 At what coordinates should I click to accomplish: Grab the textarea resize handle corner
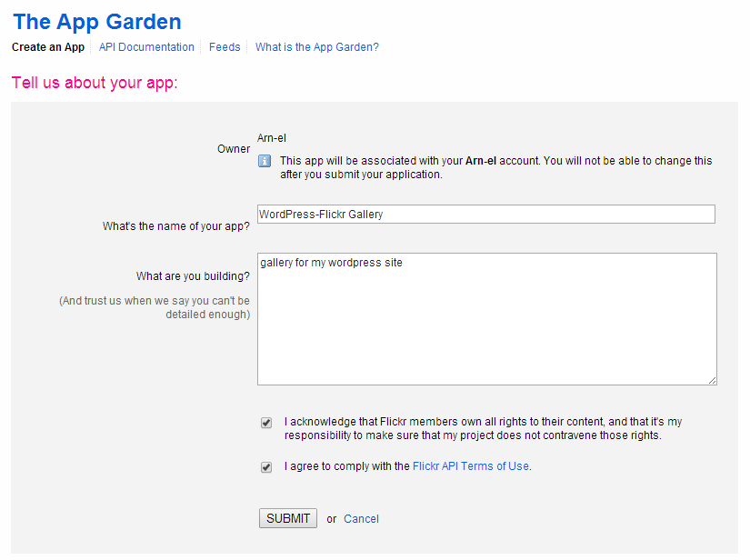click(x=712, y=380)
